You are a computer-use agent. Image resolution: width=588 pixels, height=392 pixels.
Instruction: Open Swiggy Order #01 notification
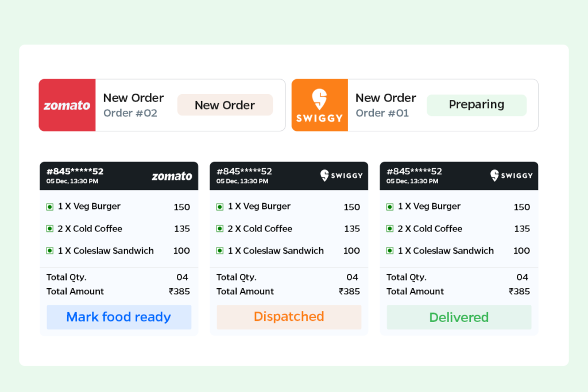[386, 105]
